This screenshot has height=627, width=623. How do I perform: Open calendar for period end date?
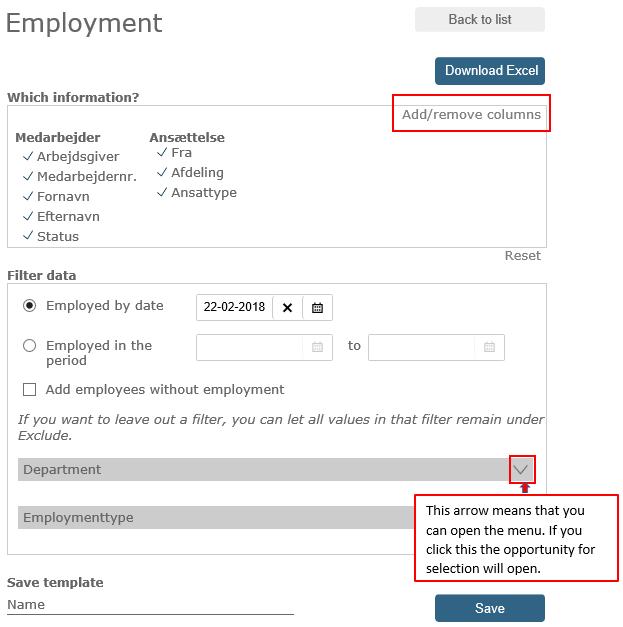point(489,347)
